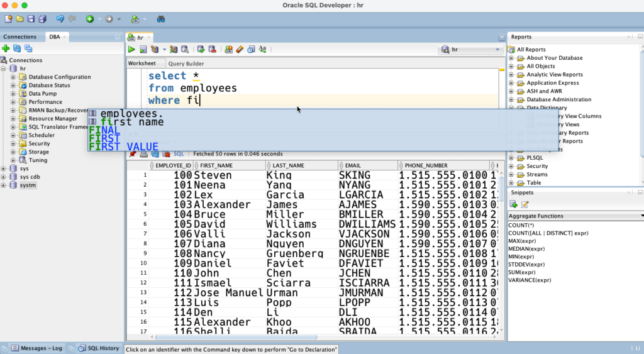Image resolution: width=644 pixels, height=354 pixels.
Task: Refresh the query result
Action: click(155, 154)
